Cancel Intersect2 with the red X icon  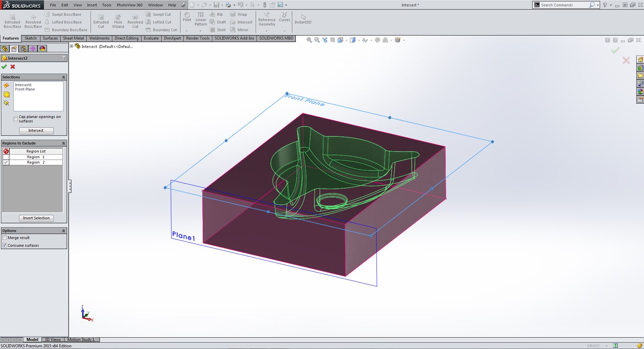(13, 67)
